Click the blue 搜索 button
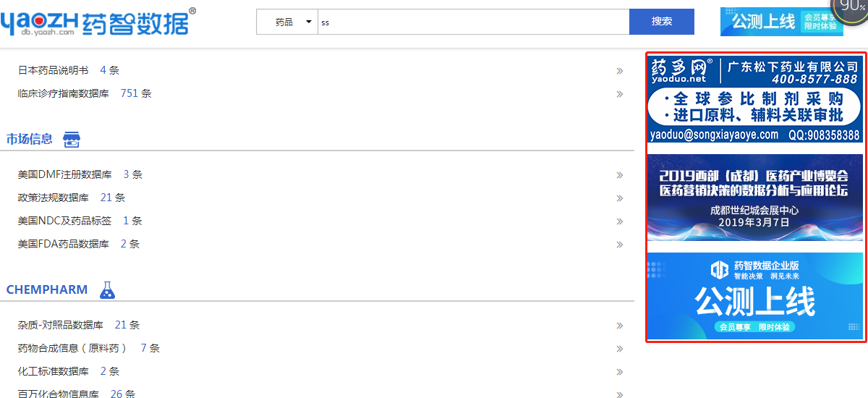This screenshot has width=868, height=398. coord(662,22)
